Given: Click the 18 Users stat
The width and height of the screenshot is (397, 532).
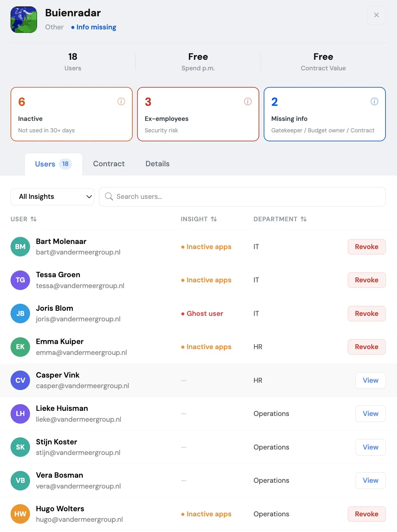Looking at the screenshot, I should pyautogui.click(x=73, y=62).
